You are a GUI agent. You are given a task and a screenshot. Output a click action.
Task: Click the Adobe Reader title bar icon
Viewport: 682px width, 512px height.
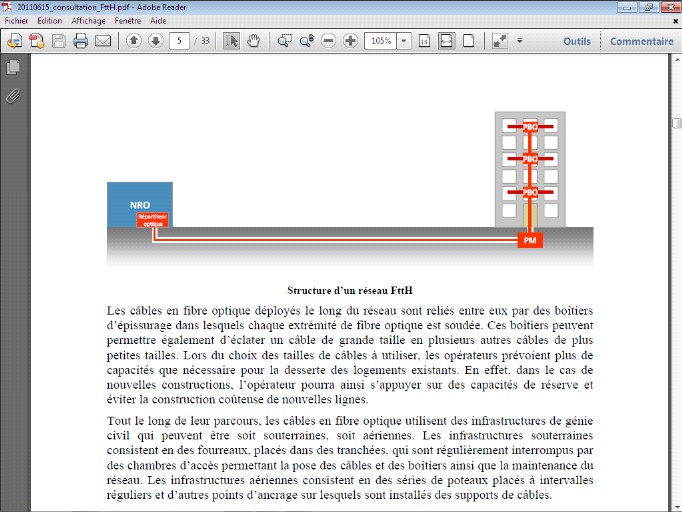point(7,7)
